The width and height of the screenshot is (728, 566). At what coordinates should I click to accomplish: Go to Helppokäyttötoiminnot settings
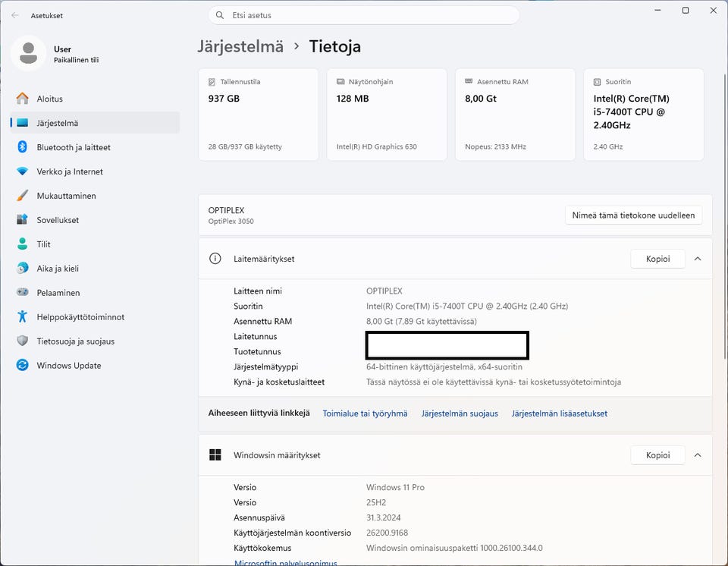[95, 316]
